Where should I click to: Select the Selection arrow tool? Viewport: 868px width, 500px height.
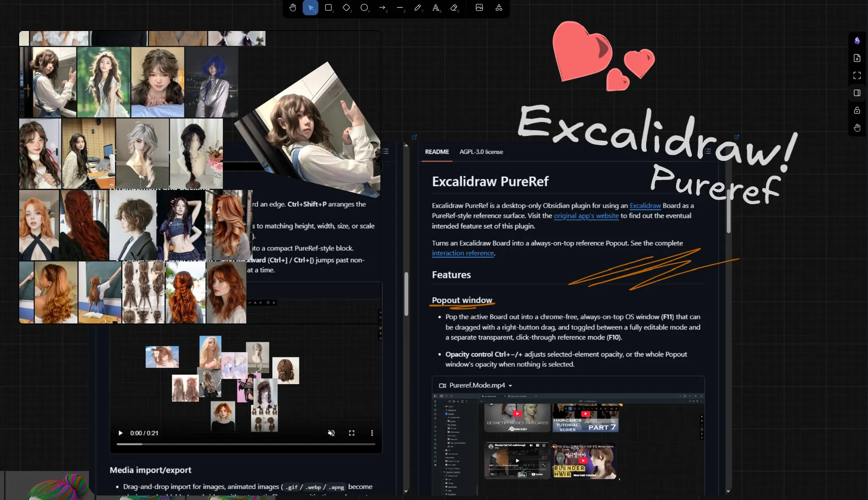click(311, 7)
